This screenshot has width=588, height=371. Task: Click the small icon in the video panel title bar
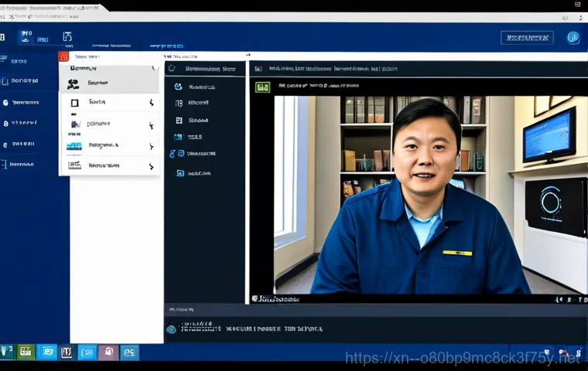coord(258,69)
